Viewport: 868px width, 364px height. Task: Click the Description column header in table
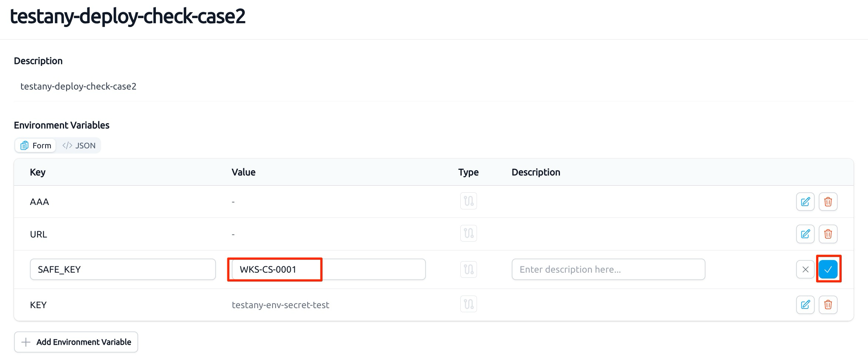[536, 172]
